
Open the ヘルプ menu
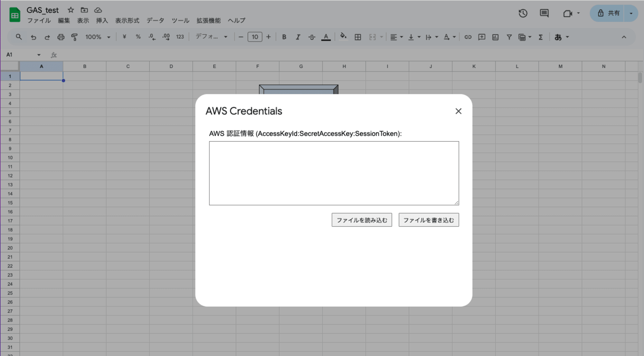pos(236,21)
